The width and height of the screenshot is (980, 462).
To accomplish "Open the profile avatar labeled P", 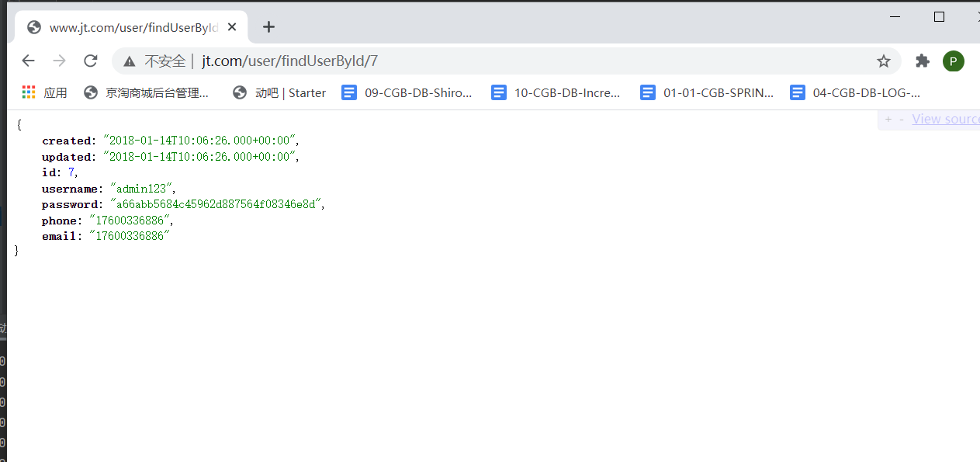I will 954,61.
